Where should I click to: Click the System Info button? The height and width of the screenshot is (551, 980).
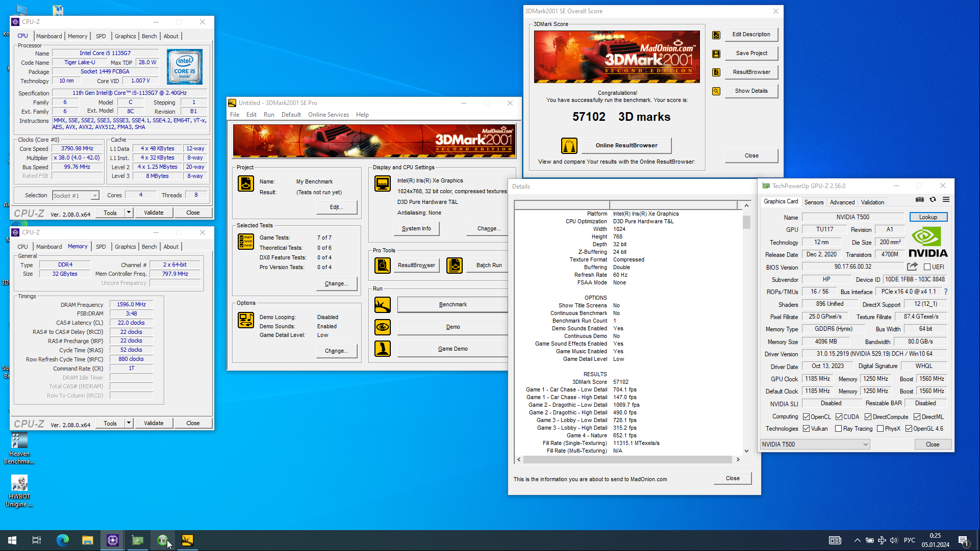(x=416, y=229)
